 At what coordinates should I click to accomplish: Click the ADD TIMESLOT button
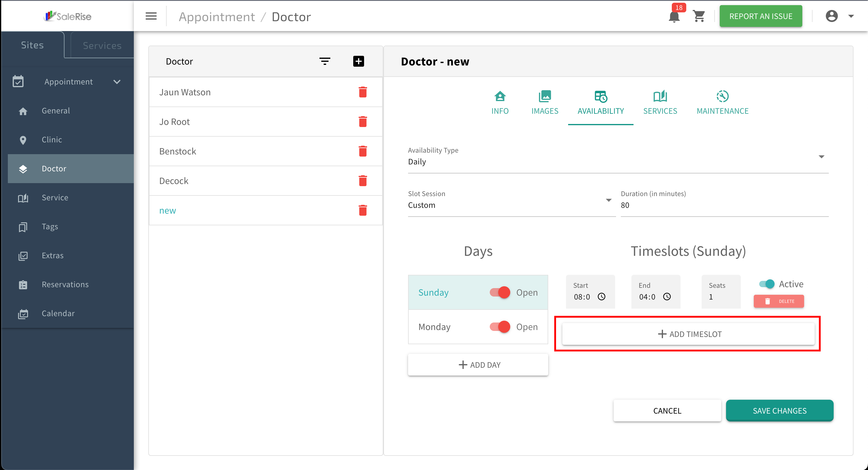click(x=688, y=334)
